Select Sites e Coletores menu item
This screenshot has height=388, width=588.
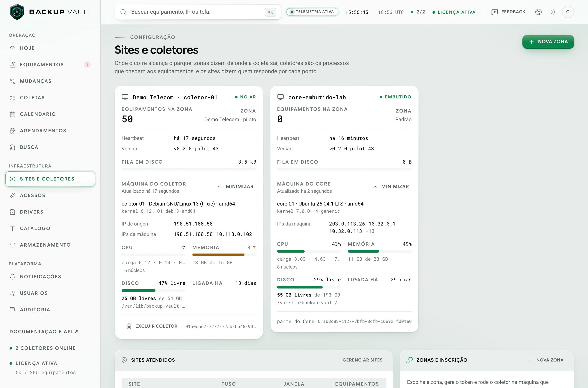50,179
